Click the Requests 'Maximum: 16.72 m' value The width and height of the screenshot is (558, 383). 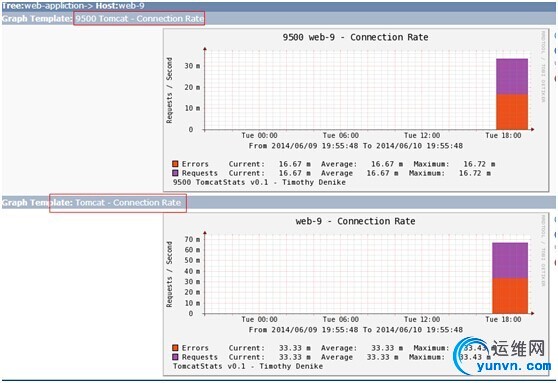pos(450,173)
